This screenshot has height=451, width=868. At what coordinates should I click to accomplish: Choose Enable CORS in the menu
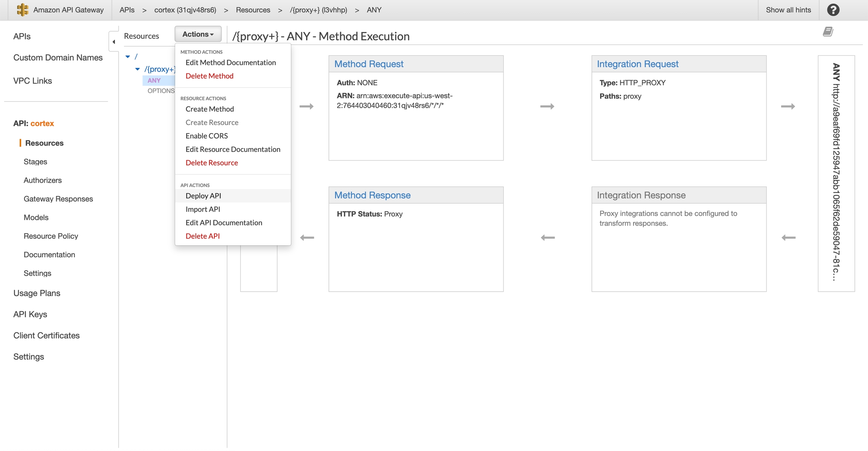(x=206, y=136)
